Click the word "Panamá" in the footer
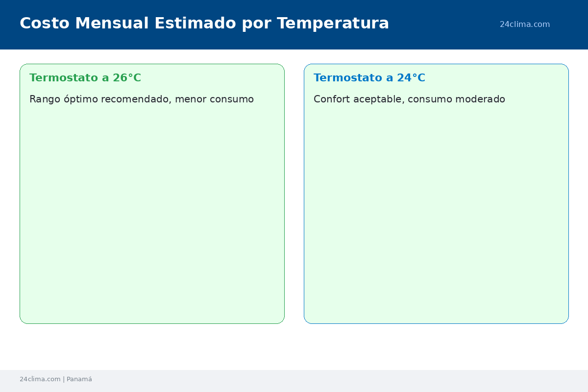Viewport: 588px width, 392px height. (x=79, y=379)
